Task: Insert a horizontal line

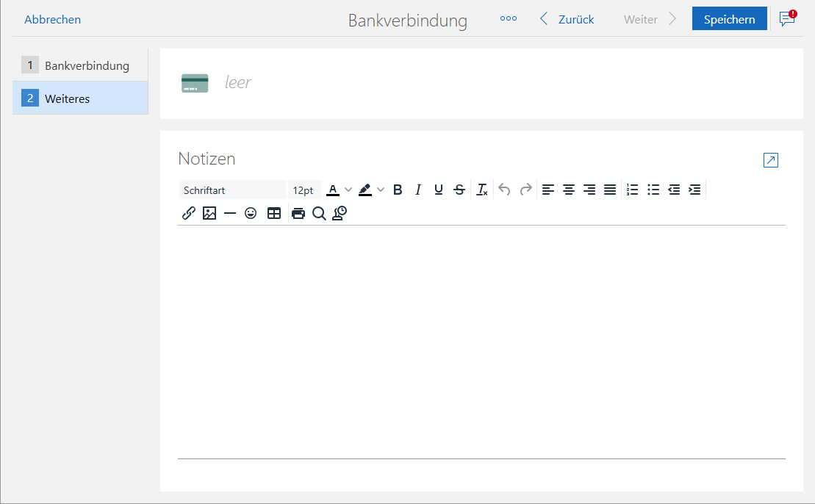Action: click(x=230, y=213)
